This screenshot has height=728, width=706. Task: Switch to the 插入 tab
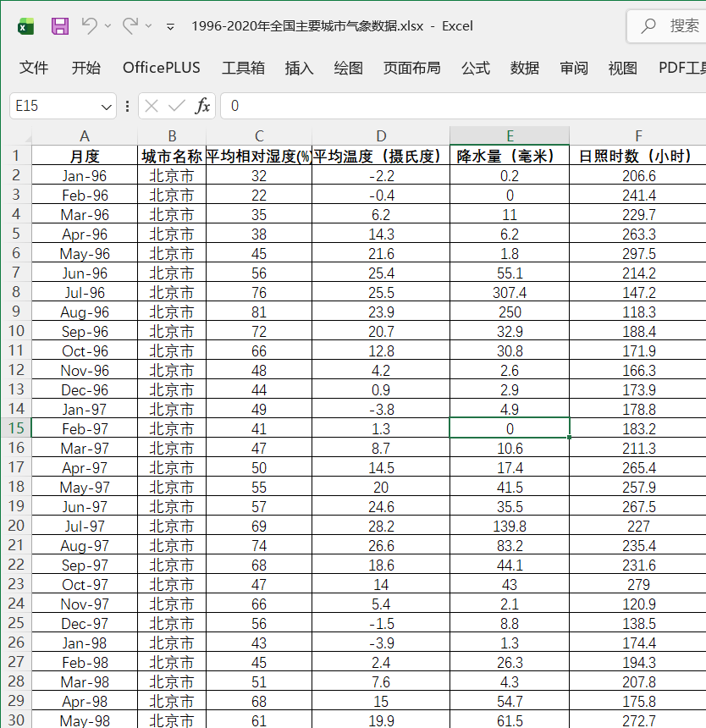pyautogui.click(x=299, y=68)
